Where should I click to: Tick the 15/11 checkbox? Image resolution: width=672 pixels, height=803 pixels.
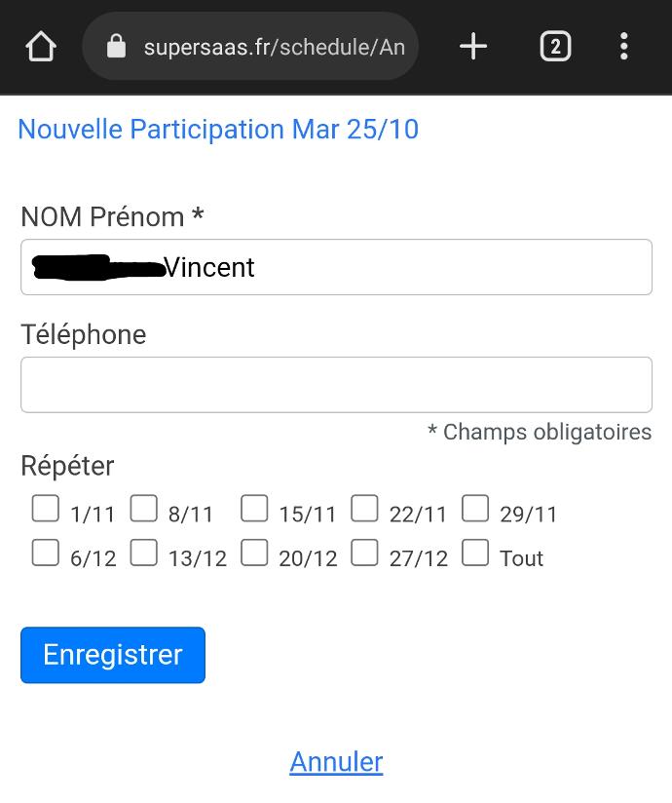254,509
